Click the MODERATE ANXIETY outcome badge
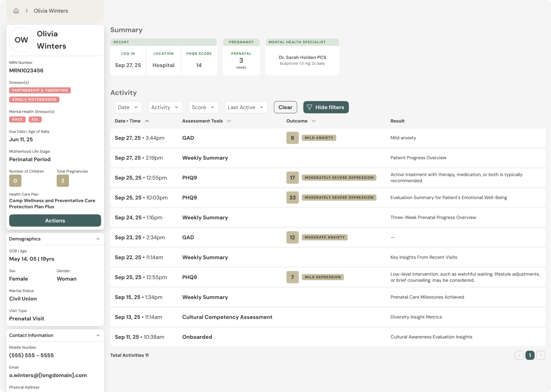551x392 pixels. [x=324, y=237]
